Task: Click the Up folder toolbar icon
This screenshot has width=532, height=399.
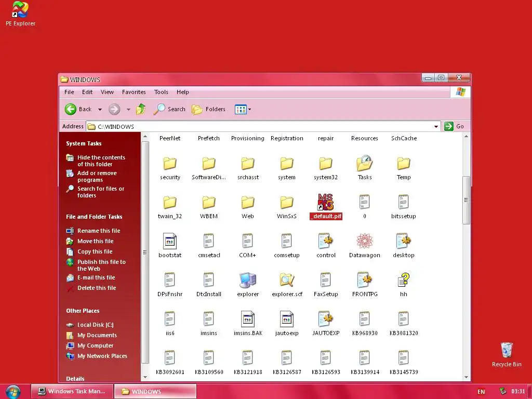Action: click(x=141, y=109)
